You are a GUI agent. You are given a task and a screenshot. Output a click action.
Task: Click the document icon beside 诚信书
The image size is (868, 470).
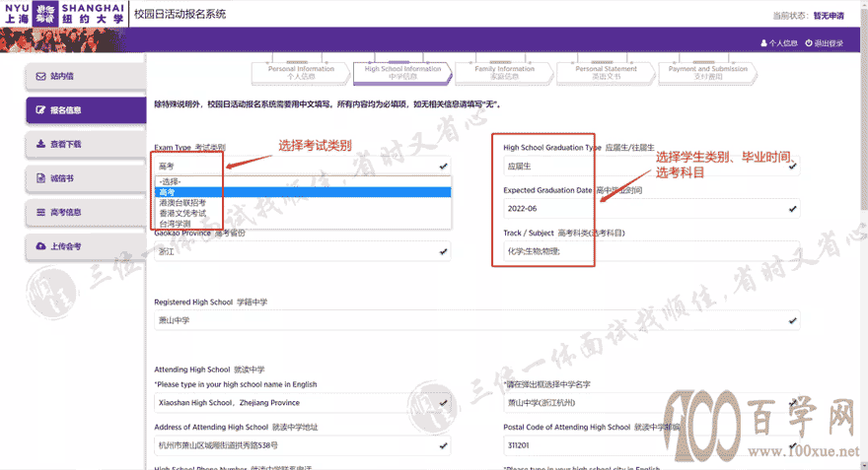[x=41, y=178]
